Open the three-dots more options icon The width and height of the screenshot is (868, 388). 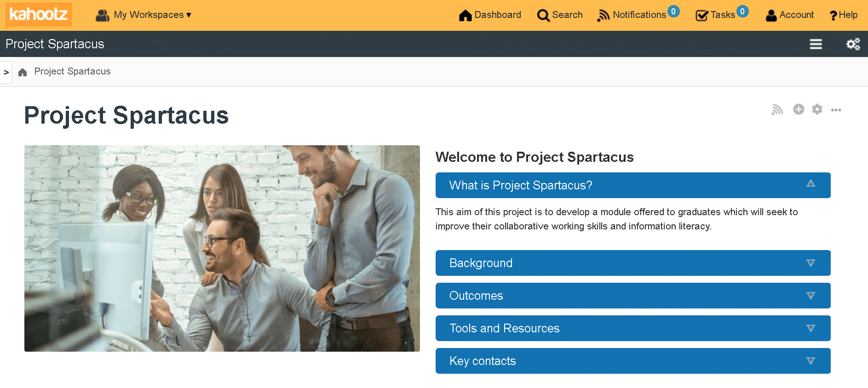coord(836,110)
